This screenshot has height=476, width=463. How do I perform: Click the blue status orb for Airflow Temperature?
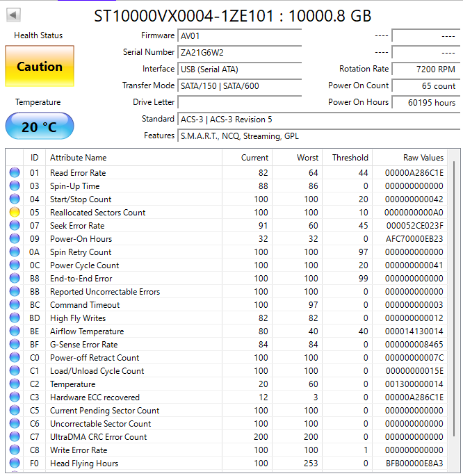point(15,331)
